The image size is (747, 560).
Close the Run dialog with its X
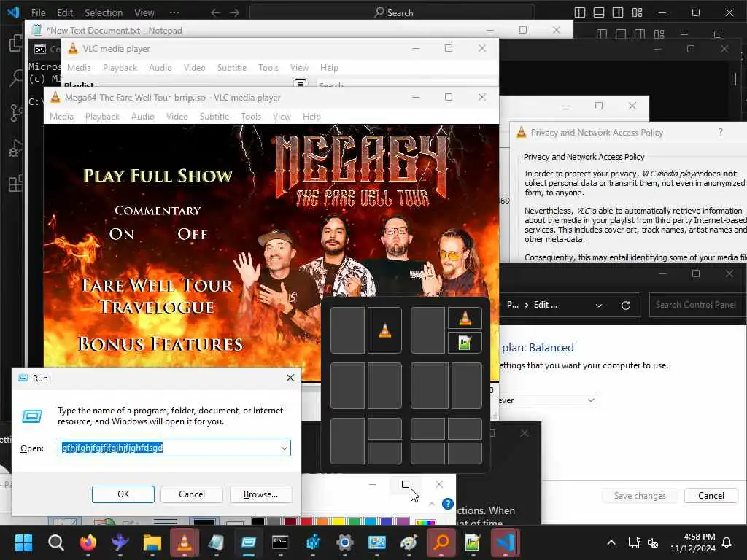click(x=290, y=378)
